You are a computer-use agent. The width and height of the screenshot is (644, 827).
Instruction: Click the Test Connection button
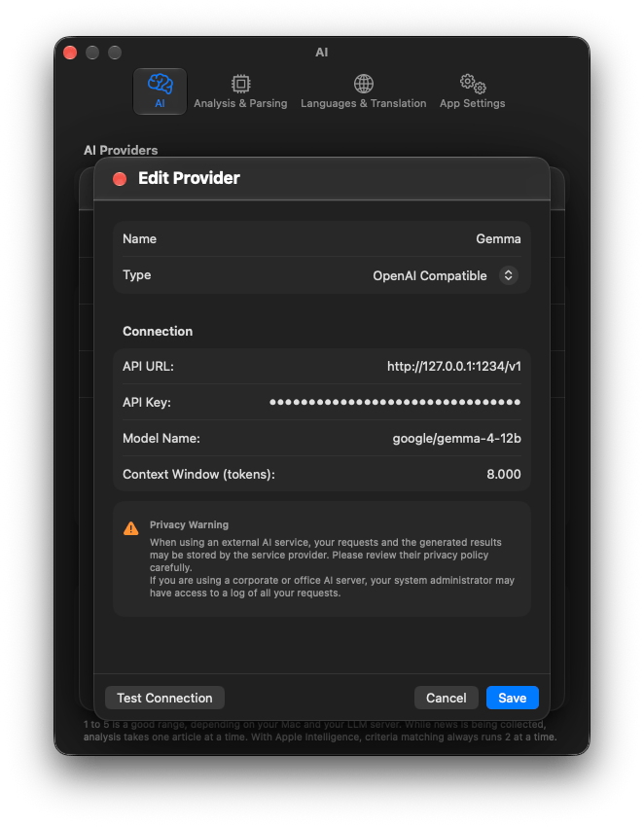pos(164,698)
